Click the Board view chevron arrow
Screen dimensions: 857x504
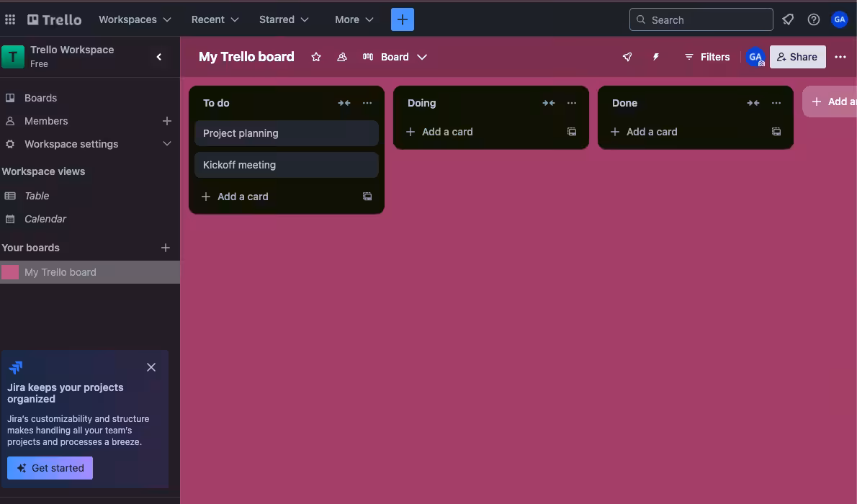(x=422, y=57)
